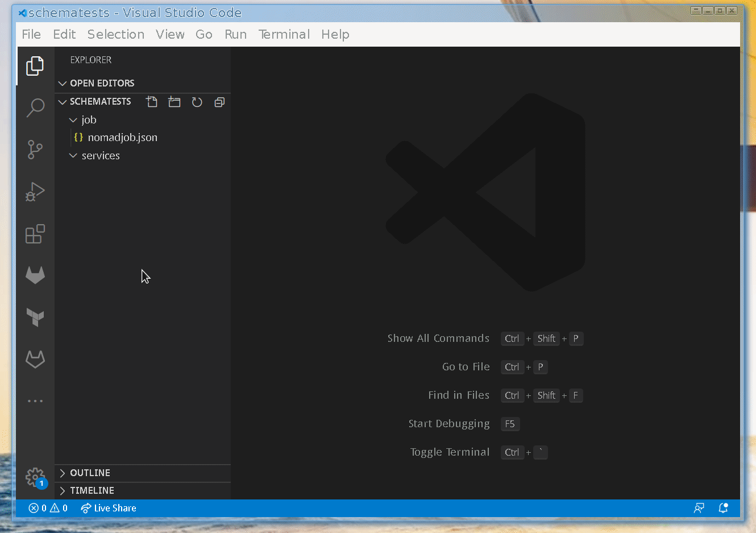
Task: Show additional views ellipsis in activity bar
Action: [35, 401]
